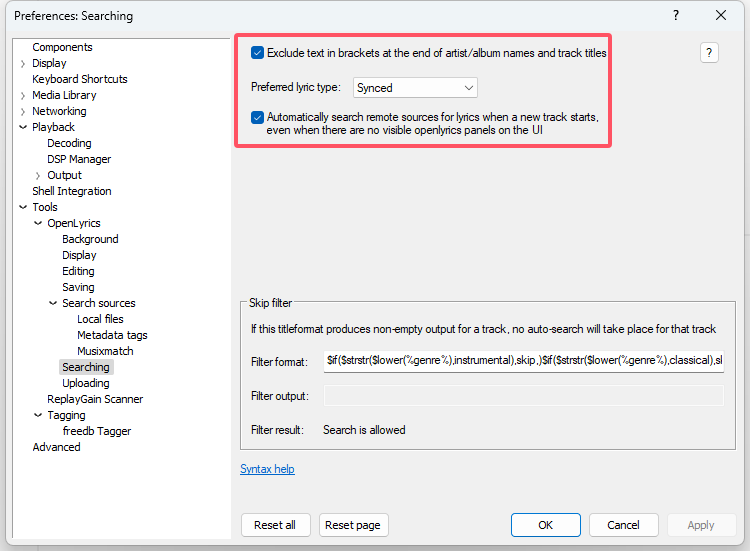
Task: Click into the Filter format field
Action: click(524, 361)
